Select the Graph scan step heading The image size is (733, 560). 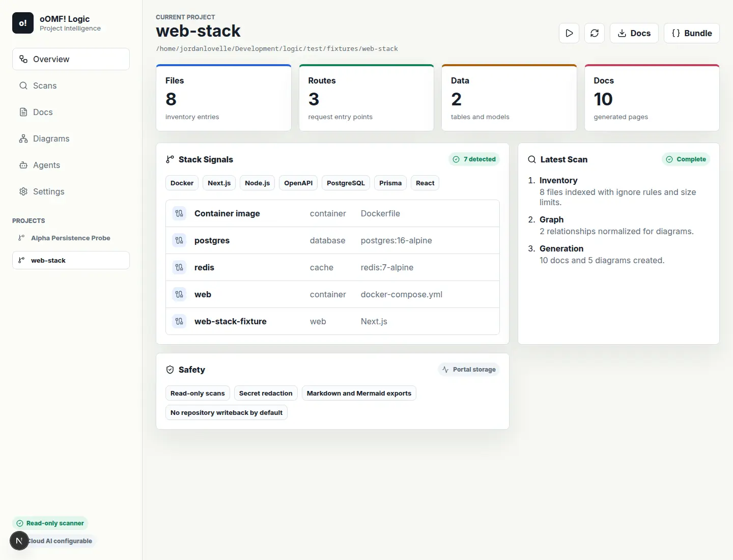(551, 219)
